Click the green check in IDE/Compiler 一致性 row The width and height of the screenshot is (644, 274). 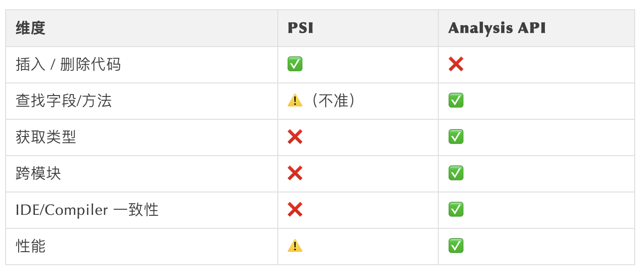(456, 210)
